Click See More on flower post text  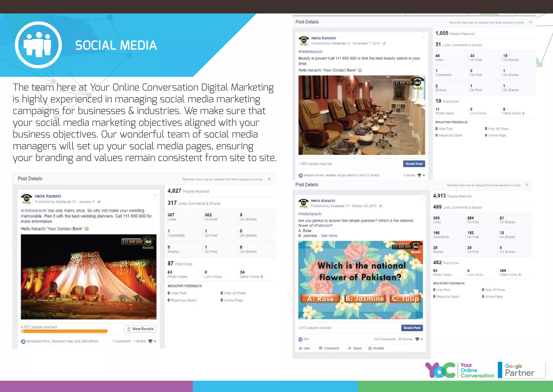(x=329, y=236)
